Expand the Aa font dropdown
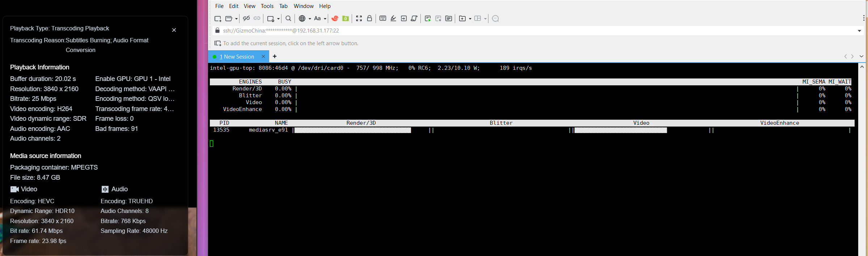 325,19
